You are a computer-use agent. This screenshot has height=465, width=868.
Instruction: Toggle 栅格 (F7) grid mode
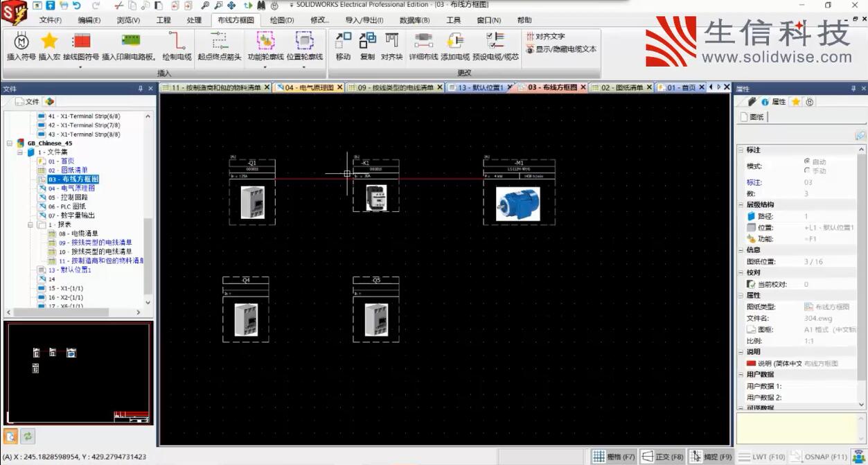(613, 457)
